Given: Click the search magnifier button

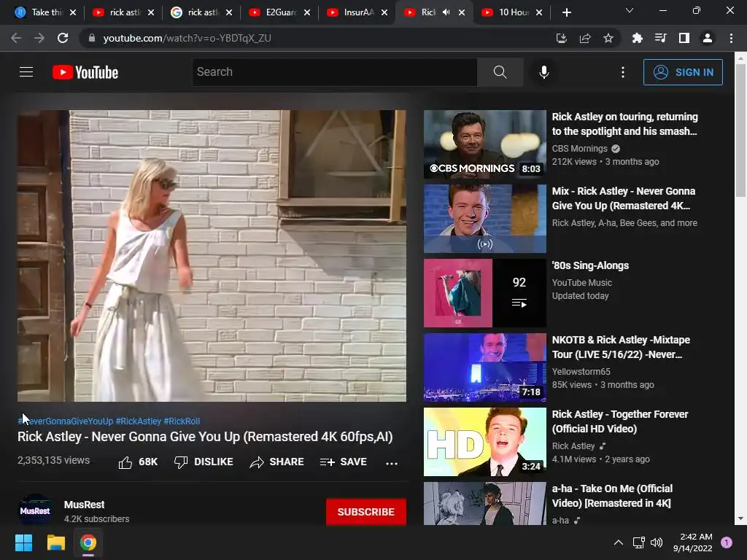Looking at the screenshot, I should pyautogui.click(x=500, y=72).
